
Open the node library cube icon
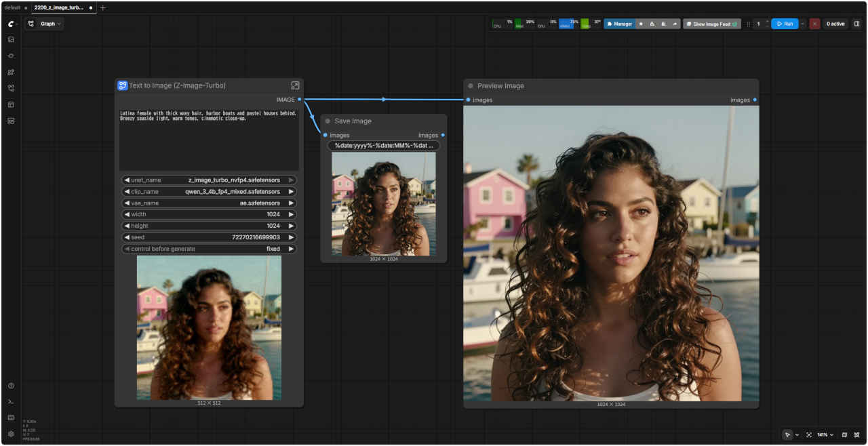tap(11, 56)
